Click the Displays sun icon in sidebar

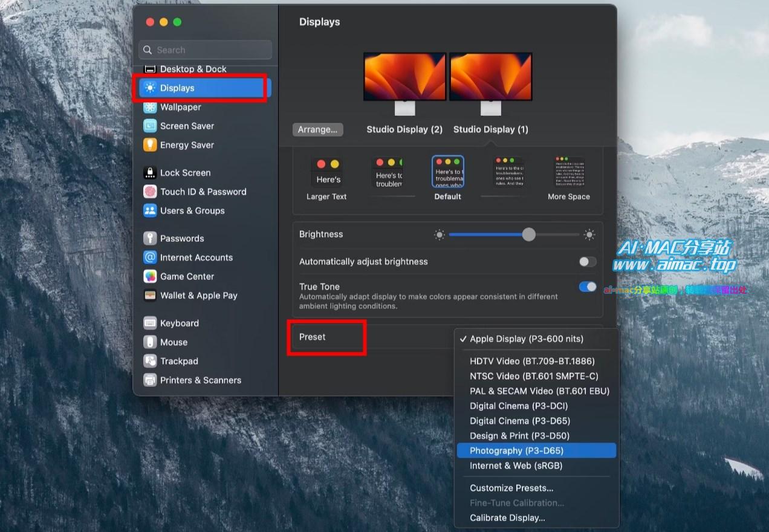pos(150,88)
